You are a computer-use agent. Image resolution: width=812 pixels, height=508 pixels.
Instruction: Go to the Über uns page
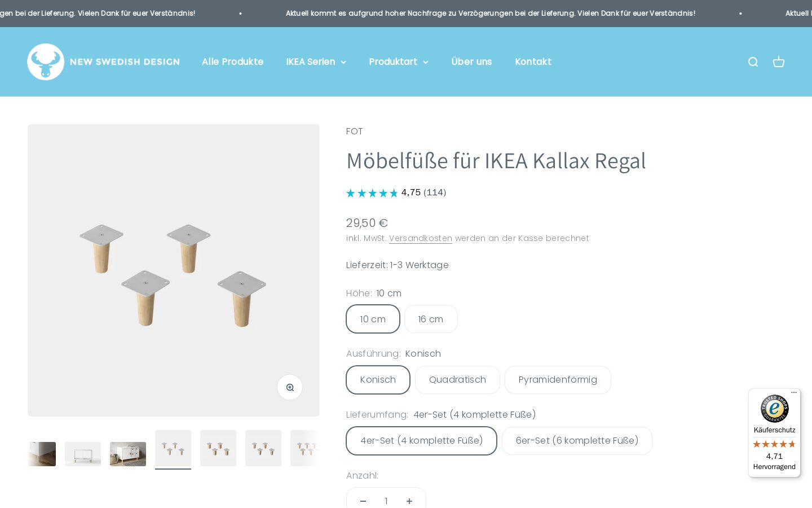471,62
